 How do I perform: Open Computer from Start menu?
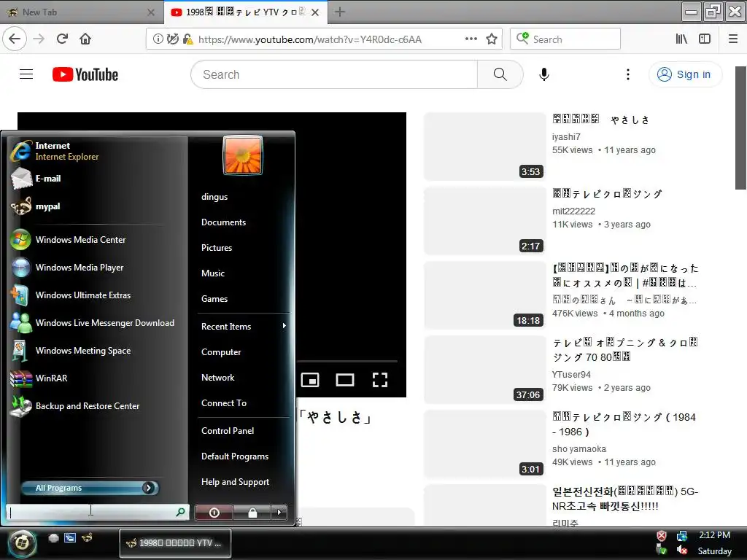[x=221, y=352]
